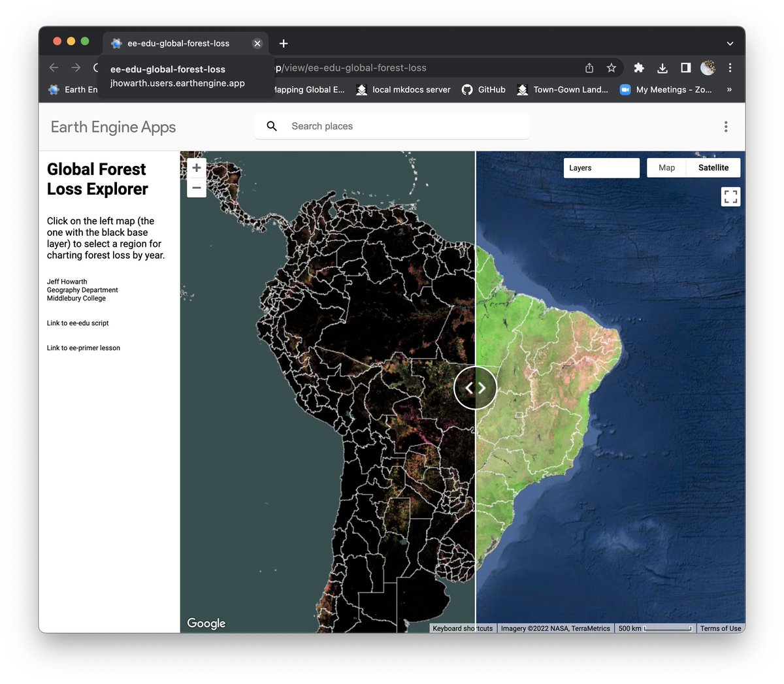Click the Earth Engine Apps title
The width and height of the screenshot is (784, 684).
click(x=113, y=127)
